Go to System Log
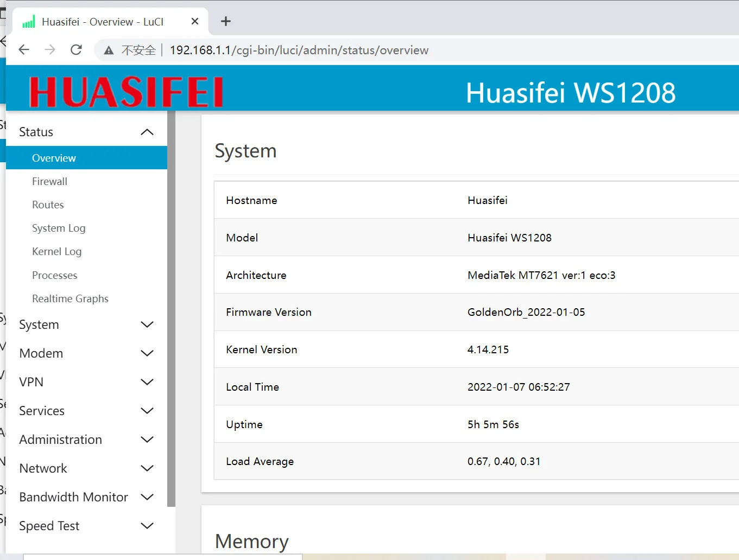 [59, 228]
